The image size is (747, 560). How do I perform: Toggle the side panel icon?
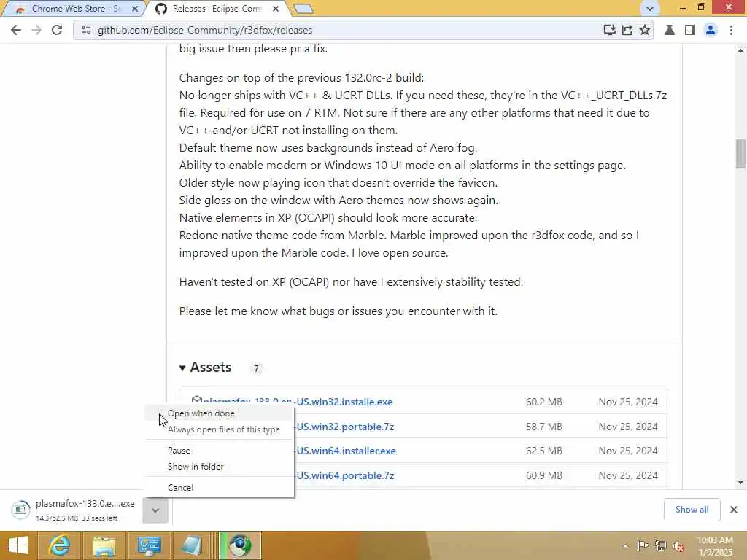690,30
